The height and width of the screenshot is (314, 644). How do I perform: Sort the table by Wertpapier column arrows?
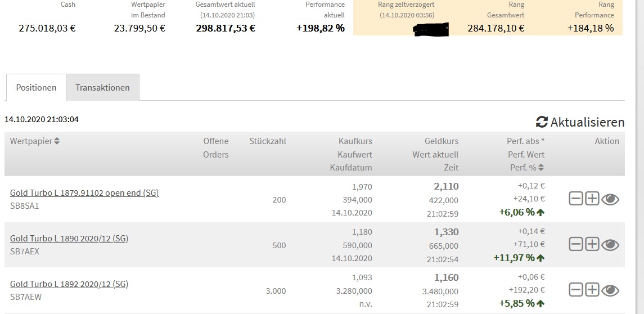pyautogui.click(x=57, y=141)
